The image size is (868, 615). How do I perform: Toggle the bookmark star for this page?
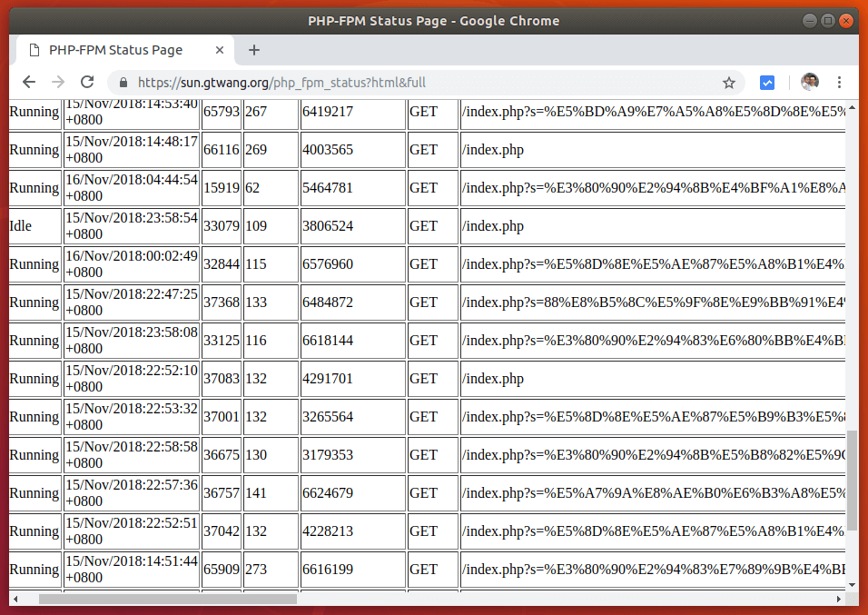pos(729,82)
